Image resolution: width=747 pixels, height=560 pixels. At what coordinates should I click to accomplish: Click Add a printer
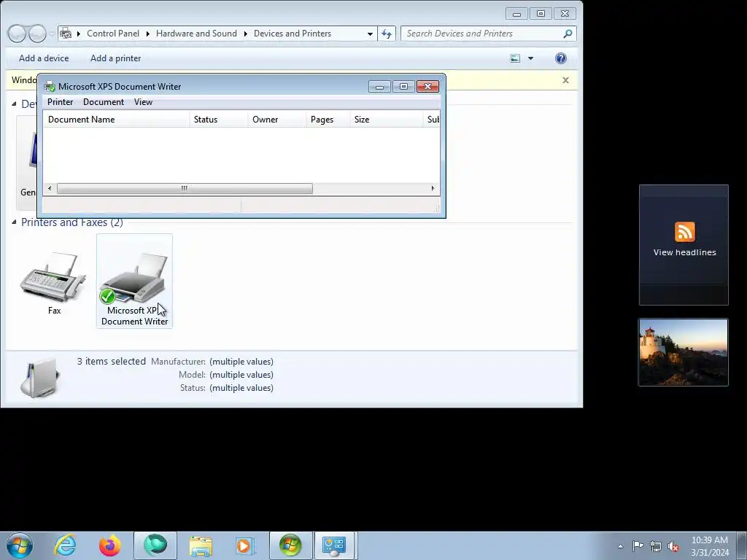116,58
